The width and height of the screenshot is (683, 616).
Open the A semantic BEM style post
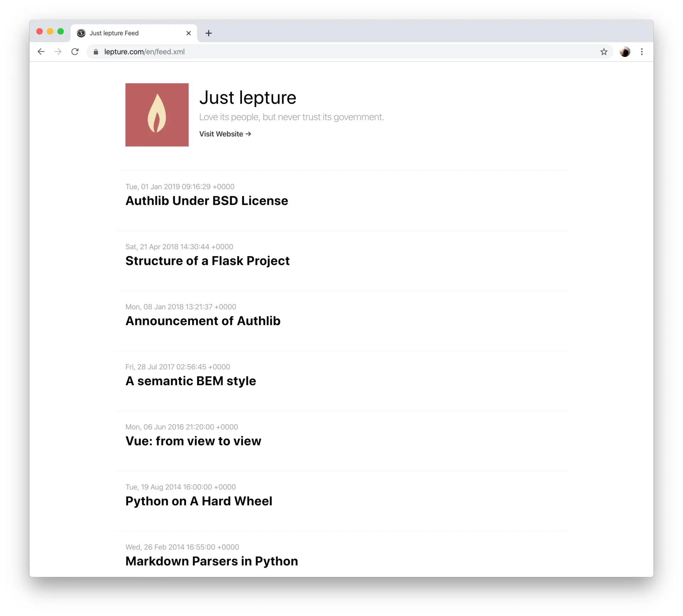[190, 381]
